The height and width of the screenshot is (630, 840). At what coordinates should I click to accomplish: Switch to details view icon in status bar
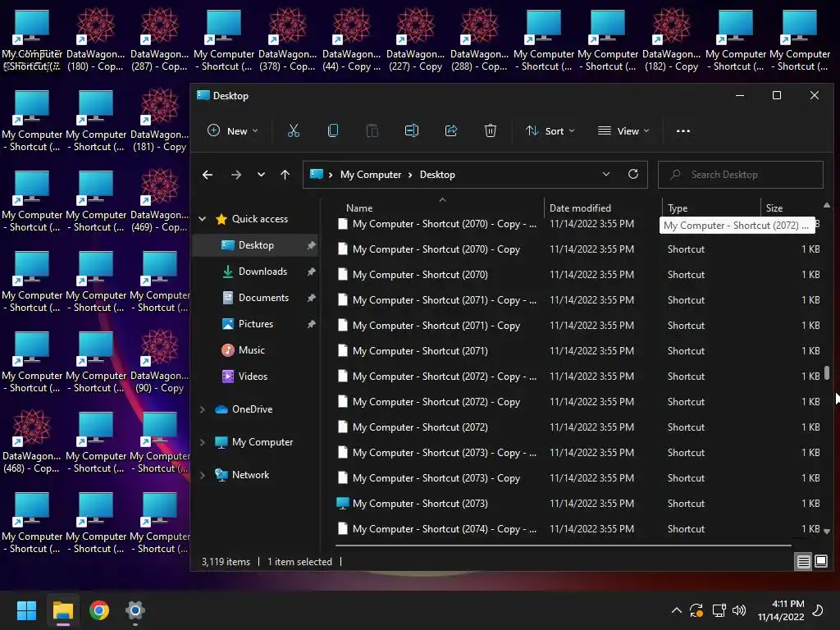(804, 561)
